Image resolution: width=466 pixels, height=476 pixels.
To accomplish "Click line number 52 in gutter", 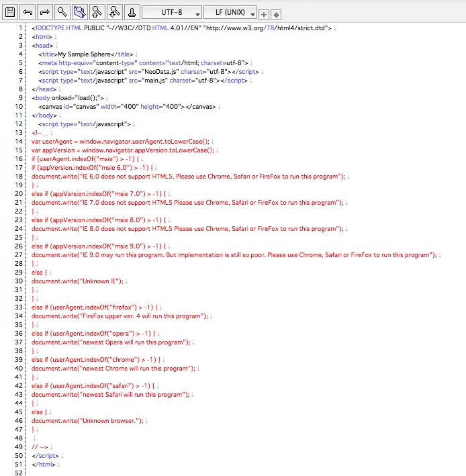I will coord(19,473).
